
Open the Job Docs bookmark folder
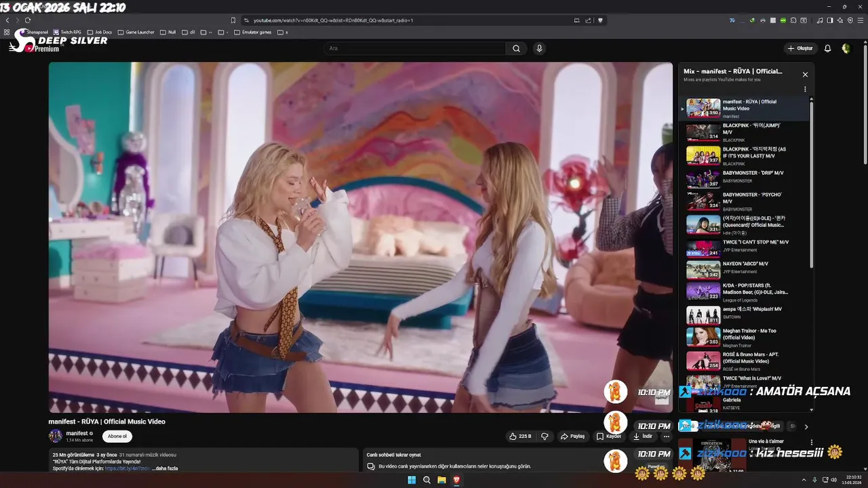click(100, 32)
